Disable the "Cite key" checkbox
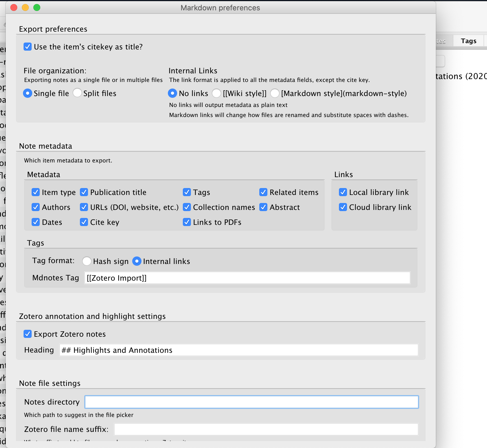Viewport: 487px width, 448px height. tap(84, 222)
